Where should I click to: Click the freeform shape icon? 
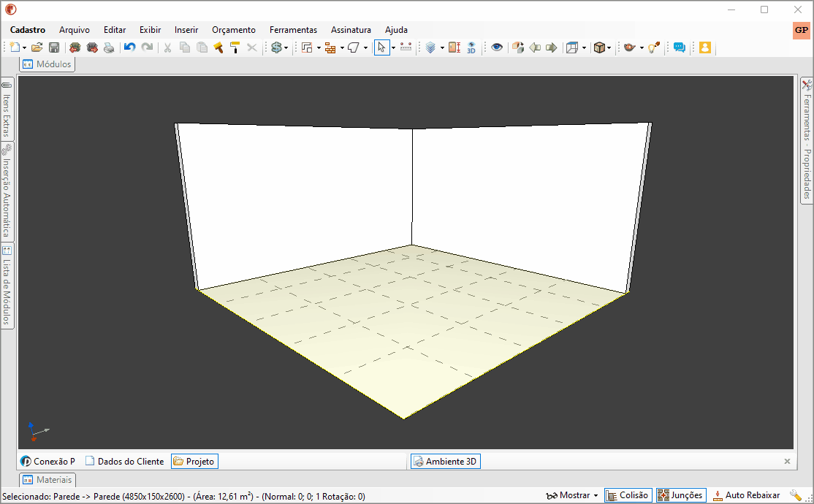pos(354,47)
